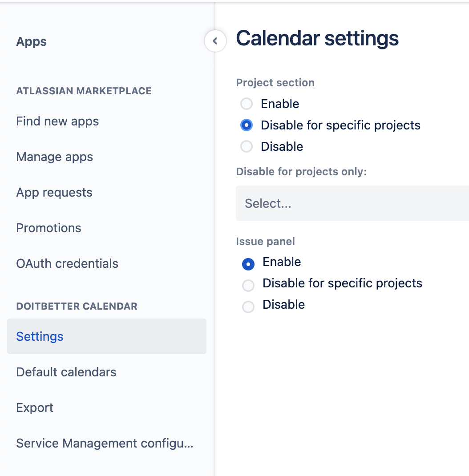
Task: Select Disable option under Issue panel
Action: [248, 307]
